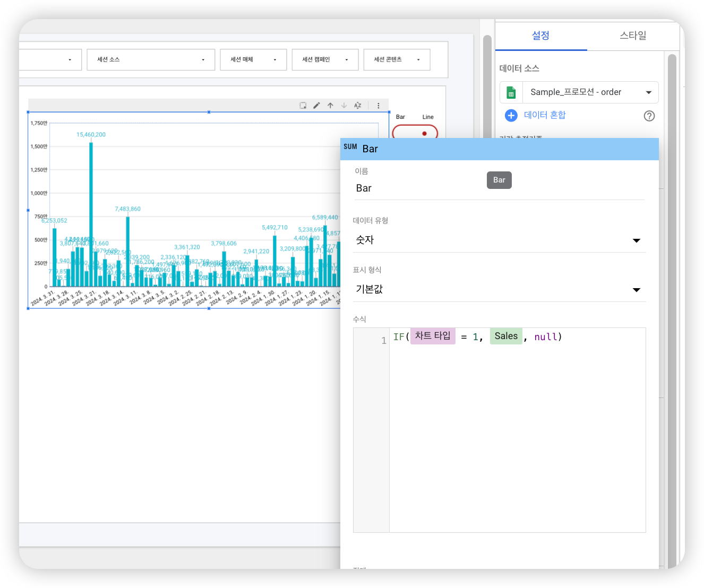Click the drill down arrow icon
This screenshot has width=704, height=588.
344,106
